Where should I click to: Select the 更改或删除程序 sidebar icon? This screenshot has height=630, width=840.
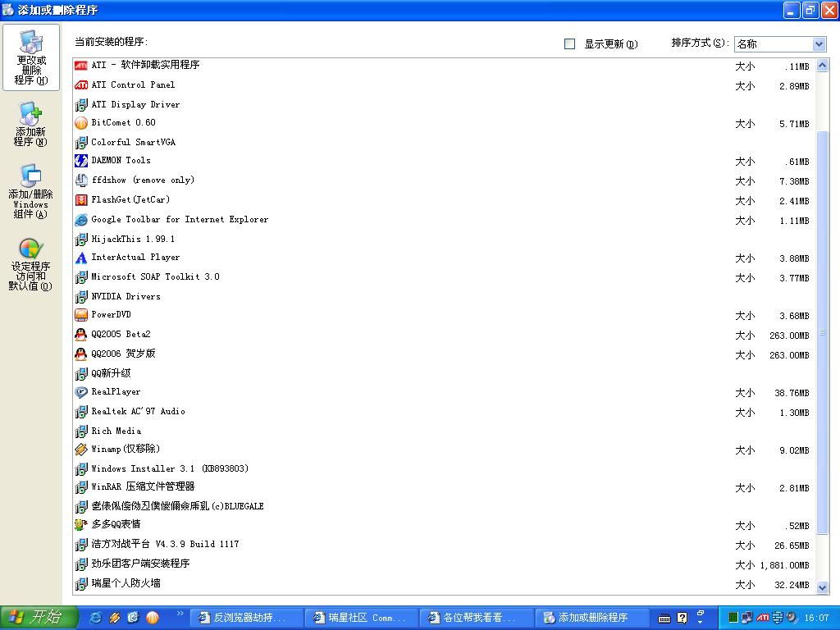coord(31,57)
